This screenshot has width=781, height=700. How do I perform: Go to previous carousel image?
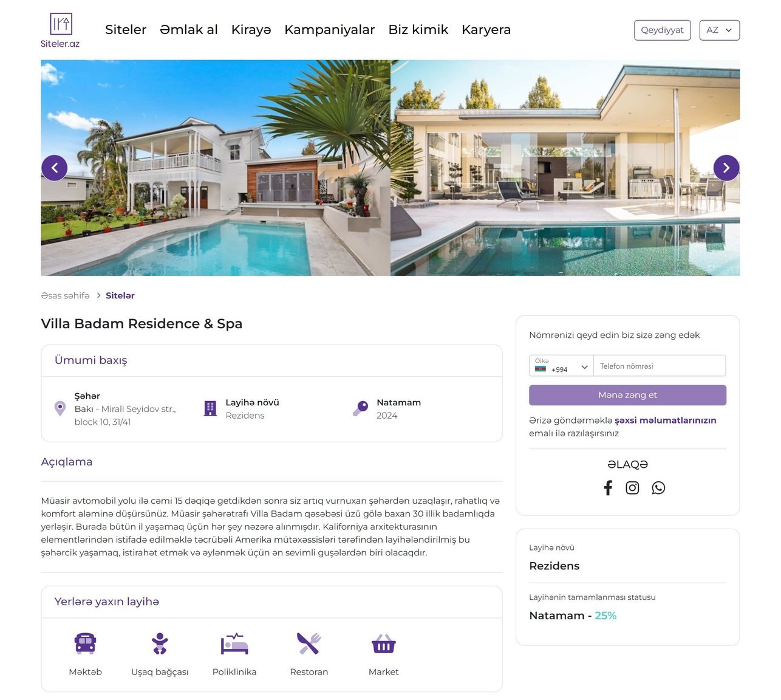55,168
